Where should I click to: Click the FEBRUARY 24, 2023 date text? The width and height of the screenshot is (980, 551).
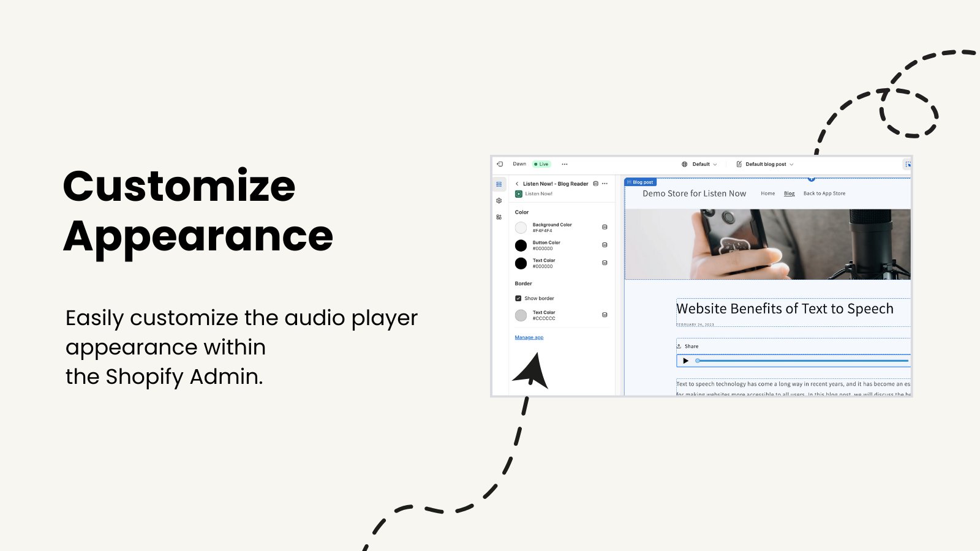695,325
